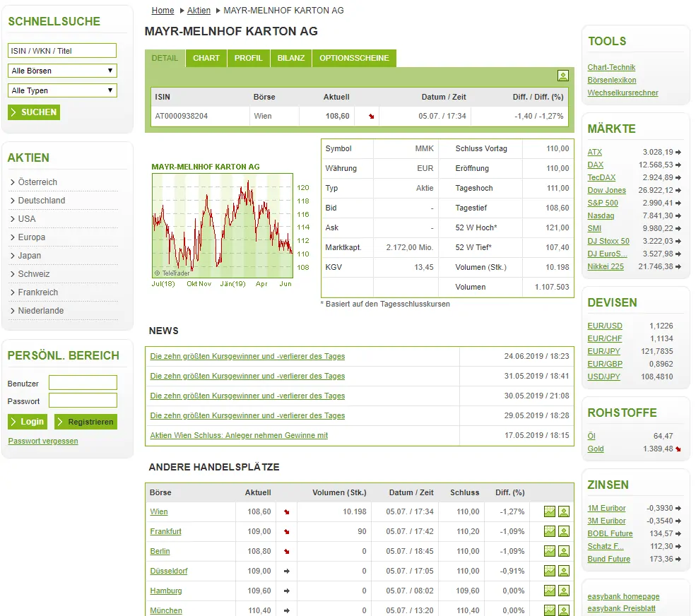The image size is (696, 616).
Task: Open 'Aktien Wien Schluss: Anleger nehmen Gewinne mit'
Action: coord(239,435)
